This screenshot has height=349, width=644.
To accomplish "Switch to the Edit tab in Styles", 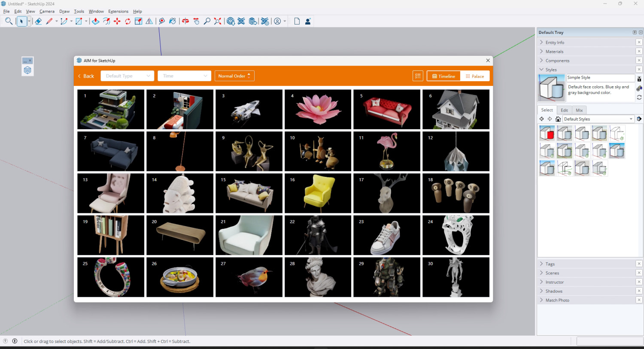I will tap(564, 110).
